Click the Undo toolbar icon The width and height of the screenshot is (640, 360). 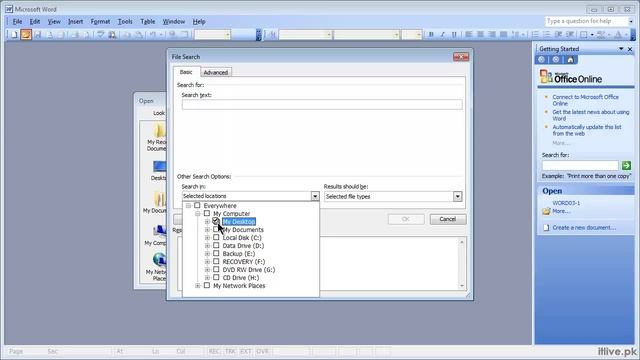pos(152,35)
